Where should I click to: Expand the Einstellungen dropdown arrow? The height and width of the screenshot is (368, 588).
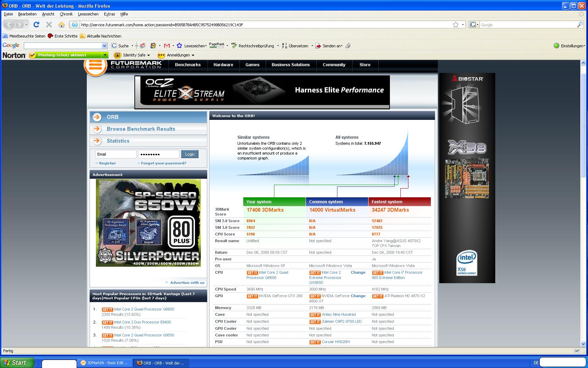coord(584,46)
